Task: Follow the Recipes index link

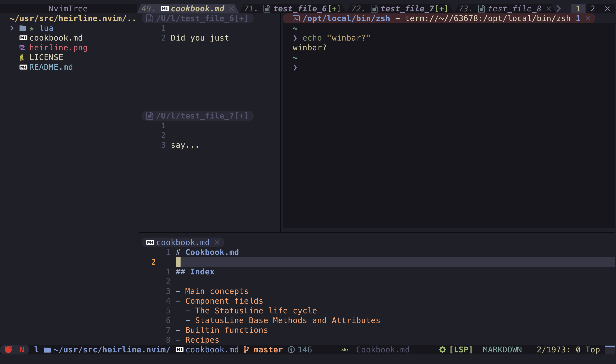Action: tap(202, 340)
